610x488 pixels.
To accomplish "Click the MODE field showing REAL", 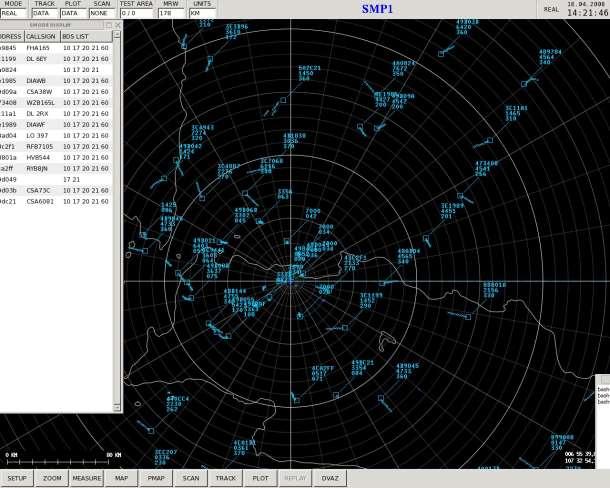I will [14, 13].
